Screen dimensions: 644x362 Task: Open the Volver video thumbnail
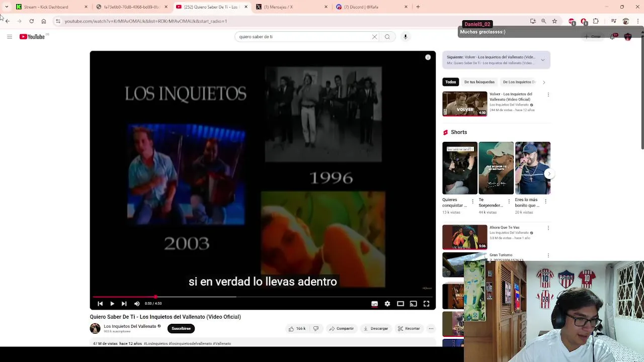[x=465, y=104]
